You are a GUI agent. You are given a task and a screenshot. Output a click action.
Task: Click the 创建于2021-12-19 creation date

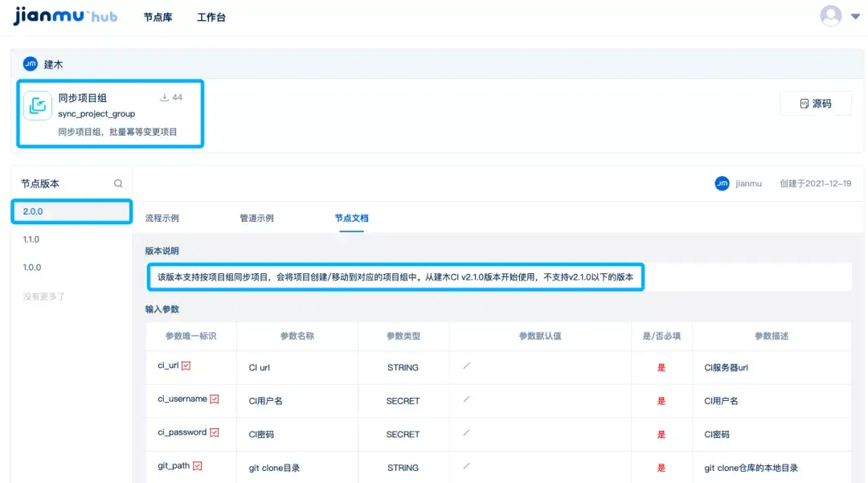(816, 184)
